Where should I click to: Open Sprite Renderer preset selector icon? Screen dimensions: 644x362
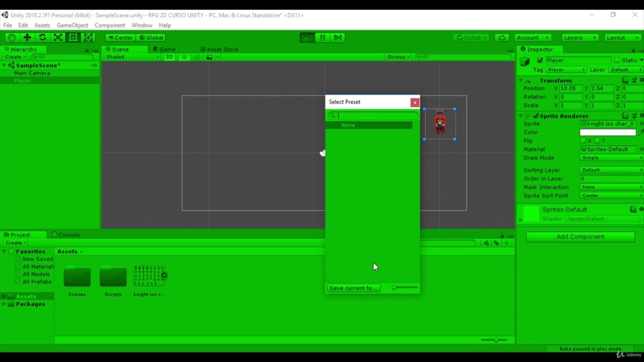point(634,116)
